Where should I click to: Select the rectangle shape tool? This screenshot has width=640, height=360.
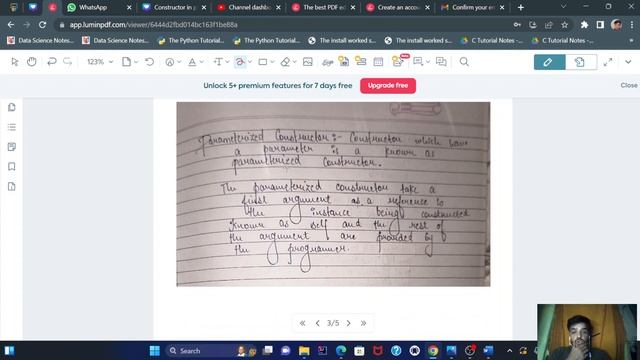click(262, 62)
